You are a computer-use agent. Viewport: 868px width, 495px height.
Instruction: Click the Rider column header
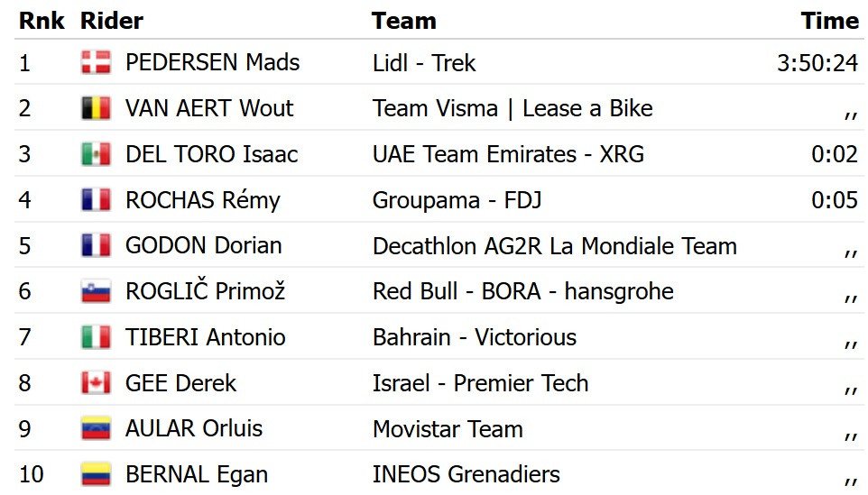pyautogui.click(x=112, y=21)
